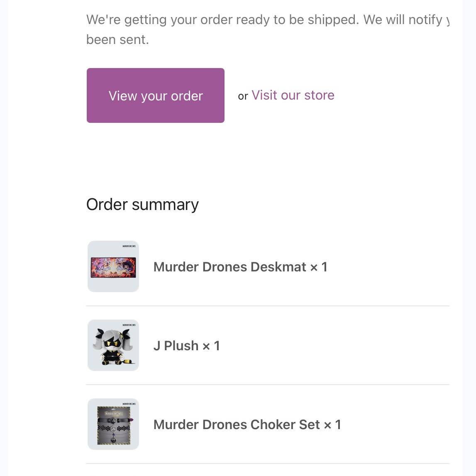Click the × 1 quantity for J Plush
The width and height of the screenshot is (476, 476).
[211, 346]
